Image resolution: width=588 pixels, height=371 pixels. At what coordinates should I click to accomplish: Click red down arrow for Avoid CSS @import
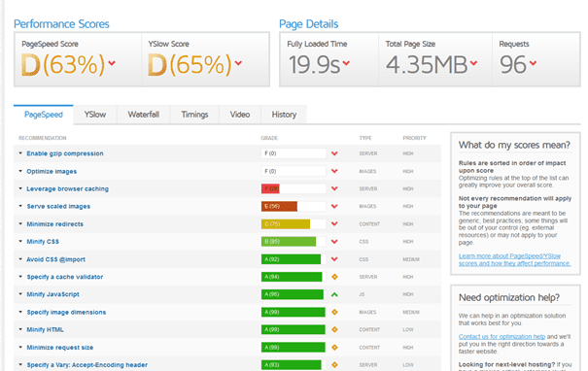(x=334, y=259)
